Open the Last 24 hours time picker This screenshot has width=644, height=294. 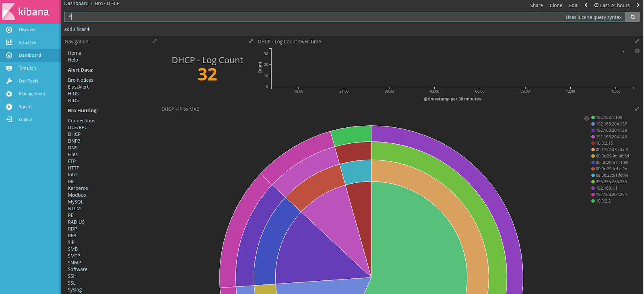coord(612,5)
